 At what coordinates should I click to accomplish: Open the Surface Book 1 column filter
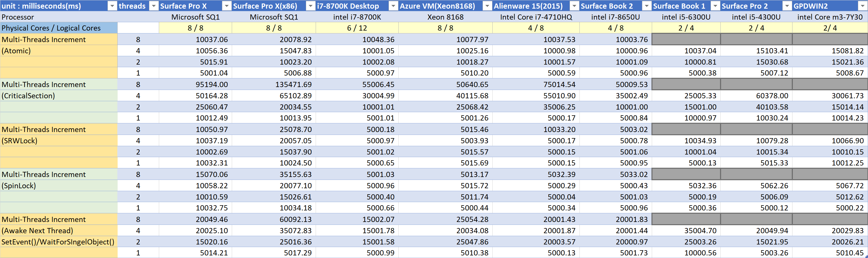715,6
